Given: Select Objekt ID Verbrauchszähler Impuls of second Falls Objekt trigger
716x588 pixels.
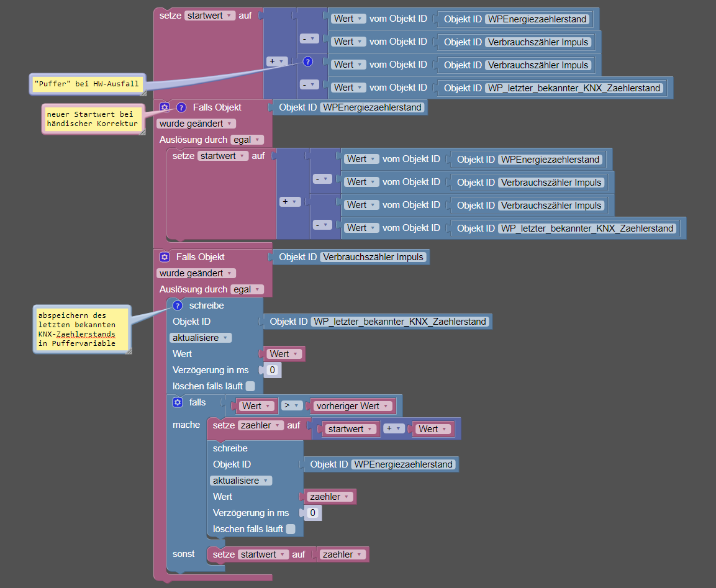Looking at the screenshot, I should click(x=373, y=257).
